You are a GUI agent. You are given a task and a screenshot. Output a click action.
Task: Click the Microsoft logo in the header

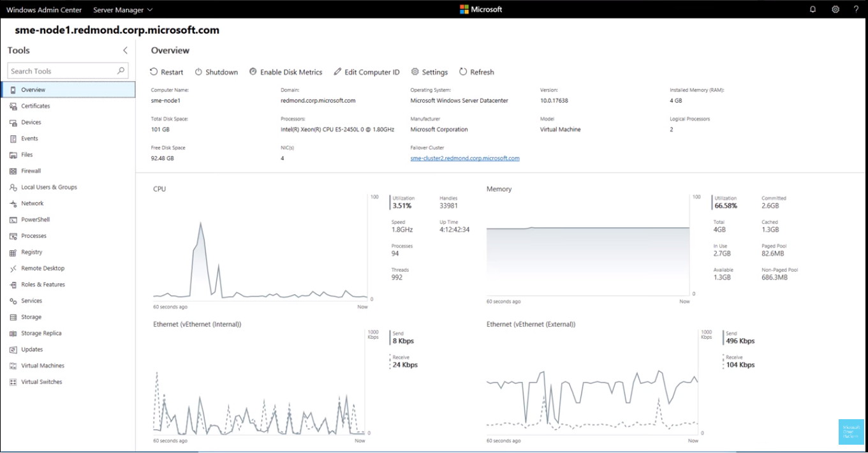(481, 10)
